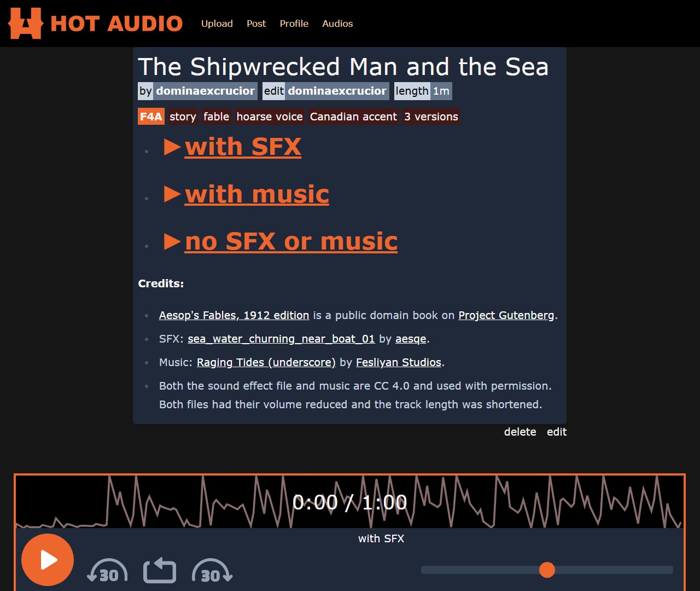Image resolution: width=700 pixels, height=591 pixels.
Task: Open the Audios navigation item
Action: click(337, 24)
